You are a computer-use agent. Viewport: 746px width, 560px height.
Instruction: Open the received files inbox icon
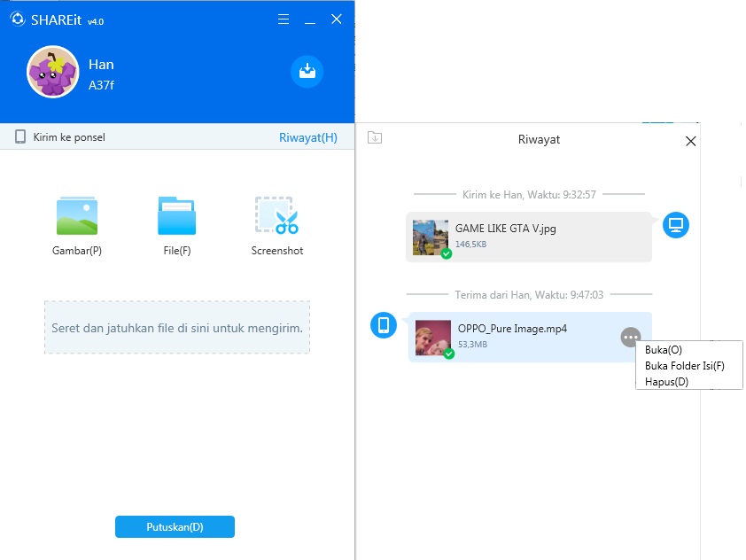coord(307,72)
